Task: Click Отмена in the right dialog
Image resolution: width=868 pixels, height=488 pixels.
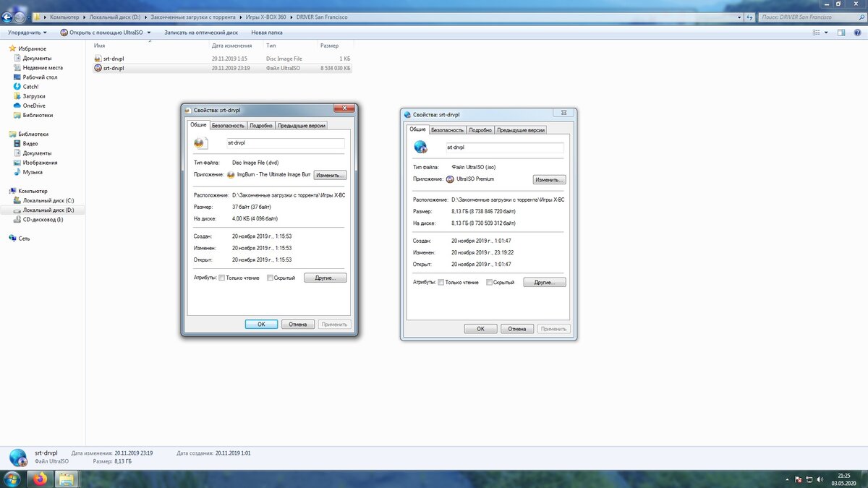Action: pyautogui.click(x=517, y=328)
